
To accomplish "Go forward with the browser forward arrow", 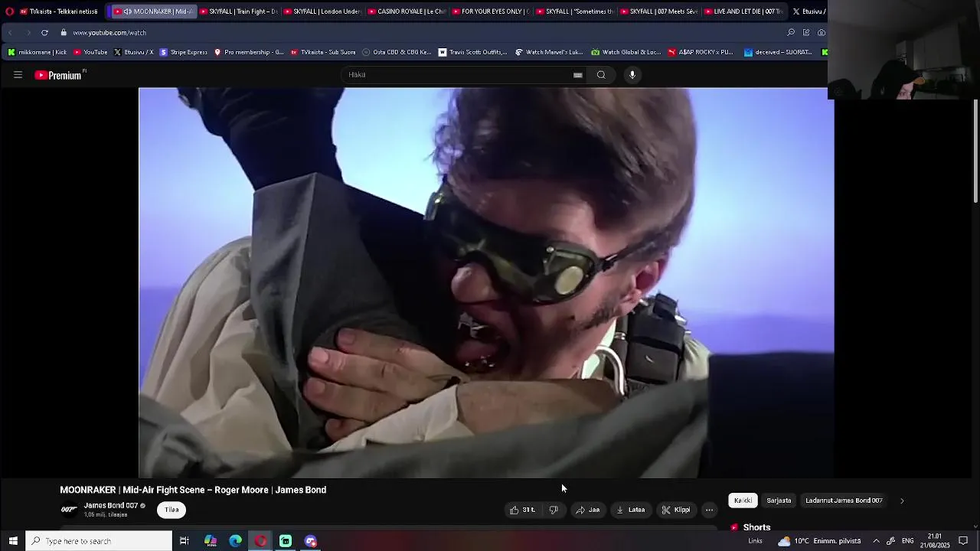I will [28, 33].
